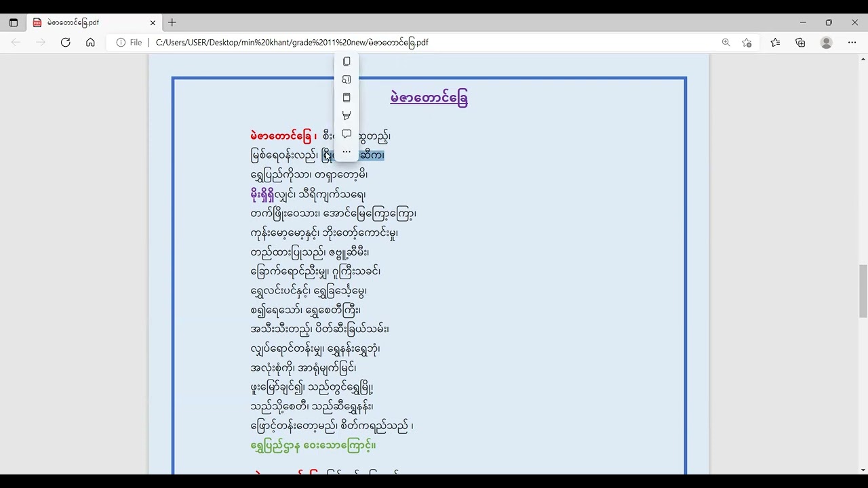Click the vertical scrollbar thumb
Screen dimensions: 868x488
tap(863, 291)
